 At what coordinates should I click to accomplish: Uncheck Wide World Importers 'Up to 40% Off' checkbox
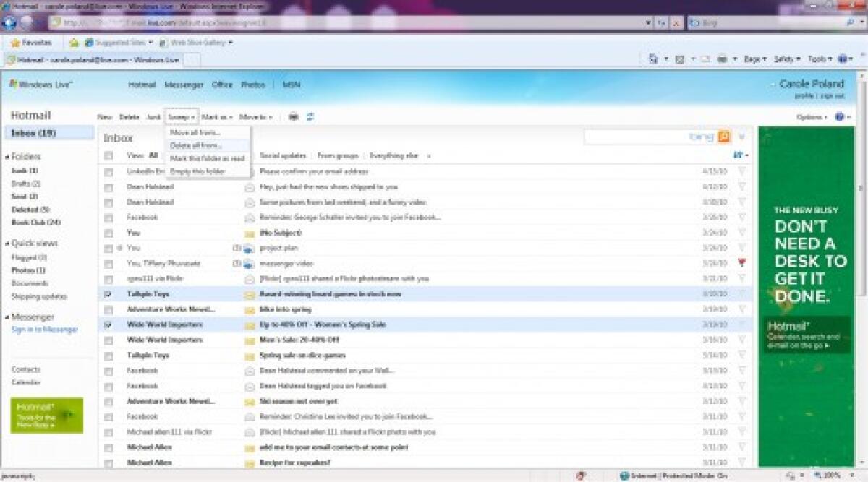click(x=109, y=325)
